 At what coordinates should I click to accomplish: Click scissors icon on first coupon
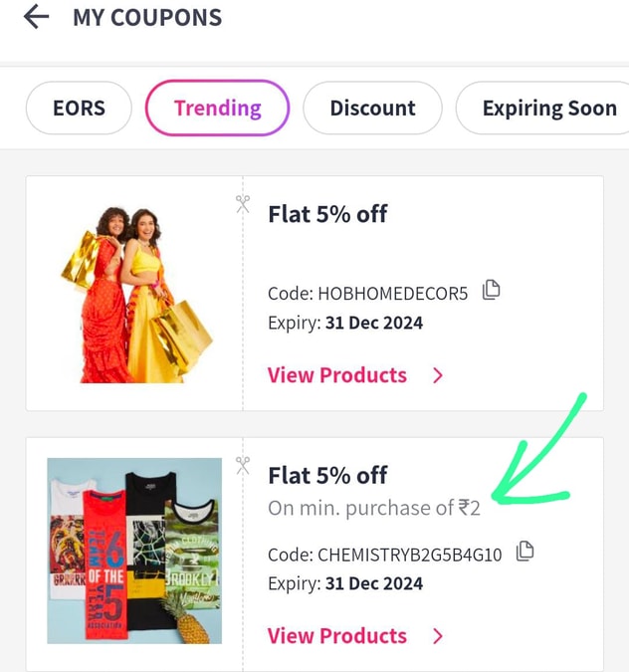click(243, 204)
